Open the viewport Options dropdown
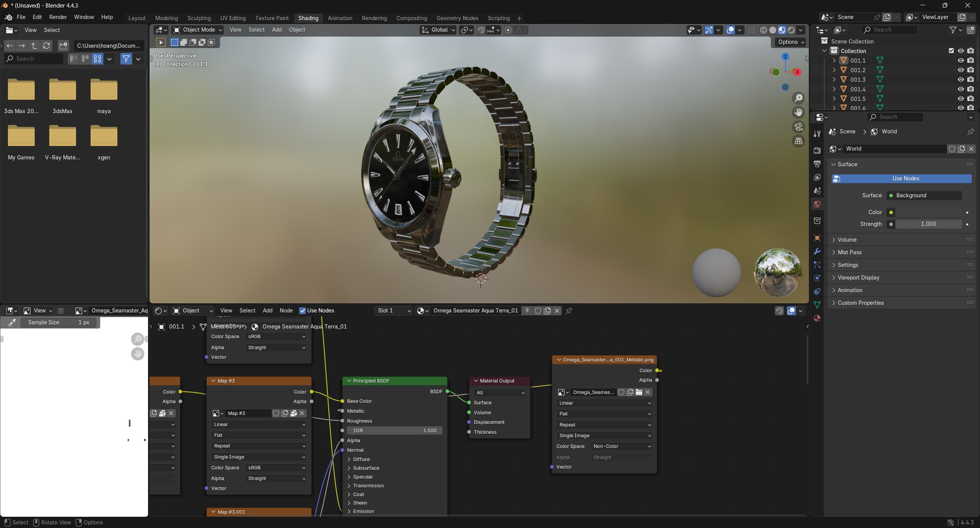 tap(791, 42)
